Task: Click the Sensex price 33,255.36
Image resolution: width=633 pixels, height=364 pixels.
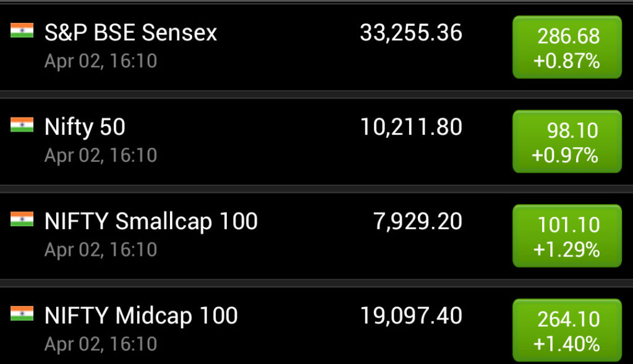Action: 411,33
